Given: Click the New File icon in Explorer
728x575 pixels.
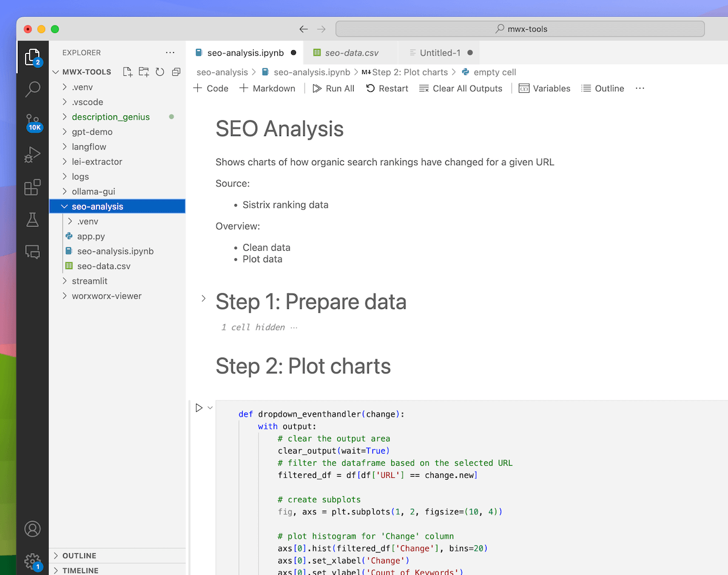Looking at the screenshot, I should point(127,72).
